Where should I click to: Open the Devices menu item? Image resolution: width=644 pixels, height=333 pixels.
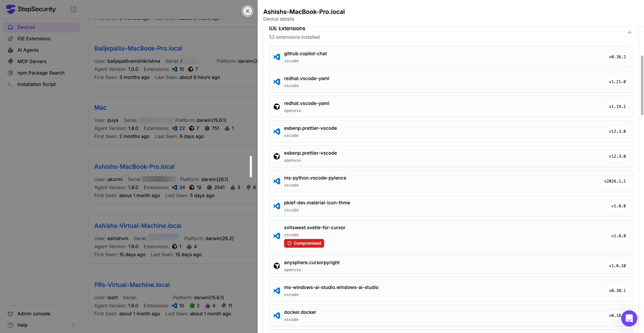coord(26,27)
